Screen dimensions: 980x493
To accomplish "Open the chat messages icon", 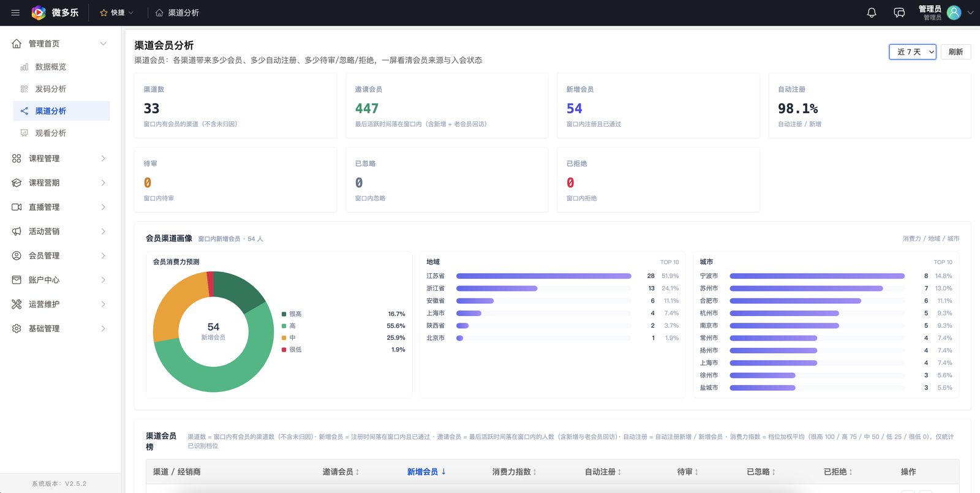I will coord(899,12).
